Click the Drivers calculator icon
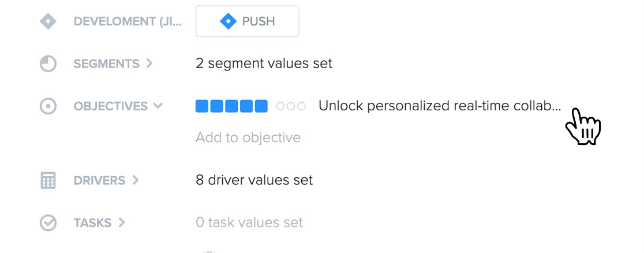Screen dimensions: 644x253 [x=48, y=180]
